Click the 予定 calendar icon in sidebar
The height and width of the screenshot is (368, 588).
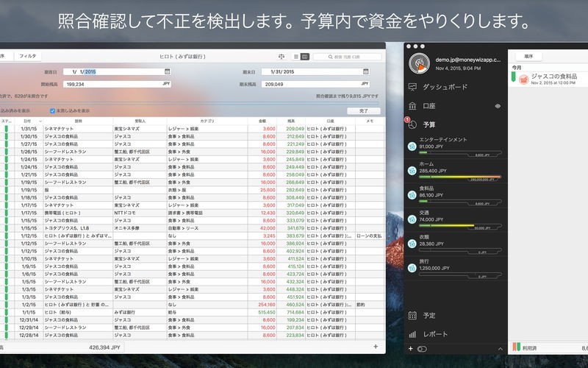click(413, 315)
